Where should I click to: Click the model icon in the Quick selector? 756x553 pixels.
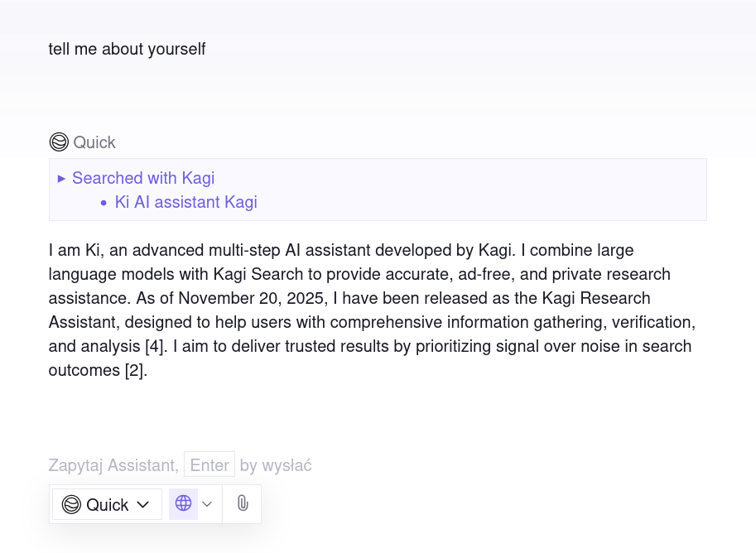71,504
